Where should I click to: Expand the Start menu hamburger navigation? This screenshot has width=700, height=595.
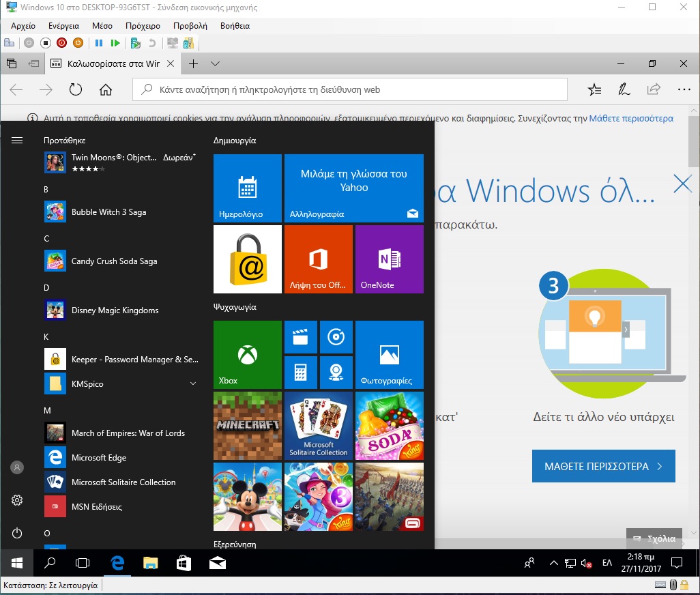[17, 141]
